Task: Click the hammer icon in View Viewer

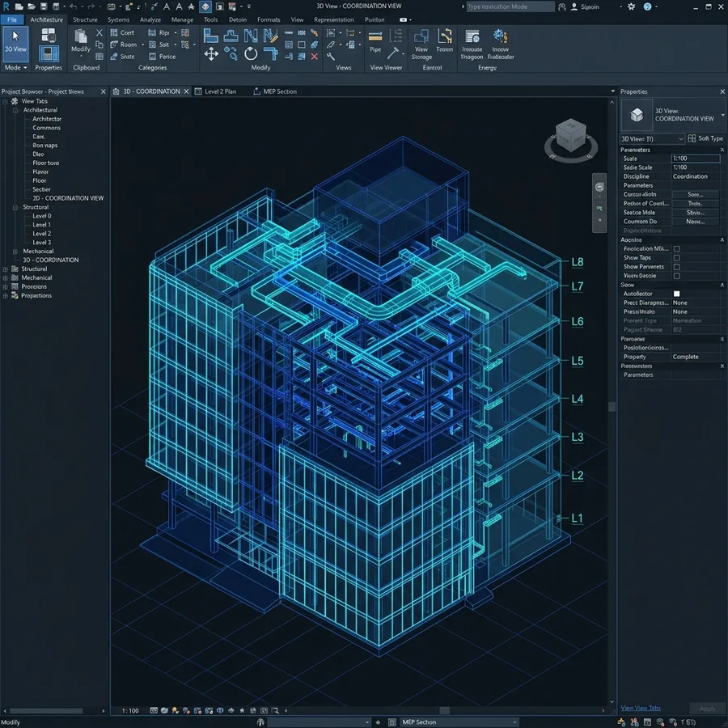Action: 394,53
